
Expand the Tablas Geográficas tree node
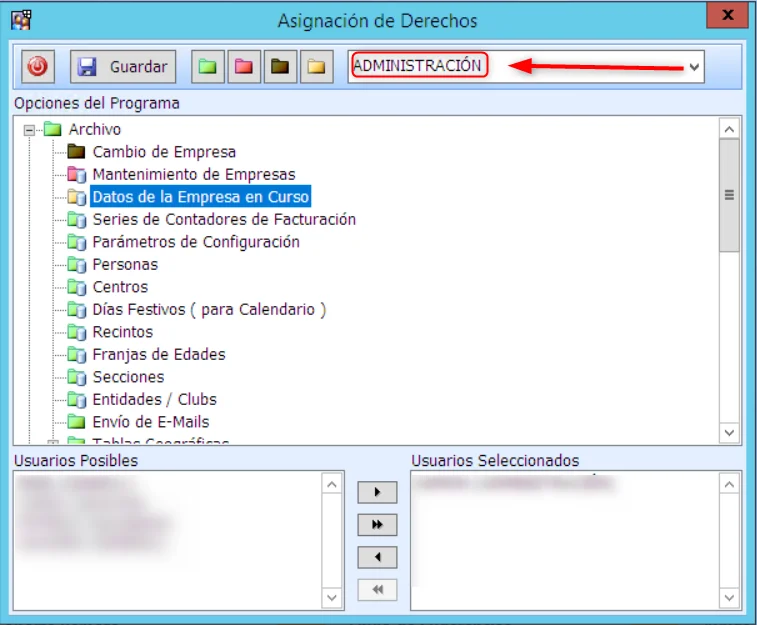(x=53, y=443)
